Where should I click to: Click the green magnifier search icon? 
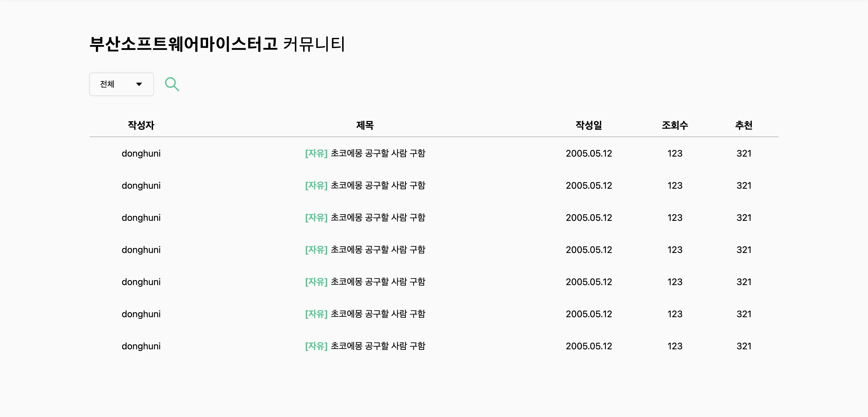pos(172,84)
